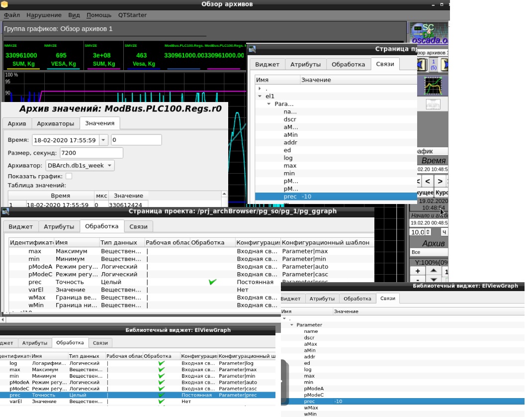This screenshot has width=532, height=417.
Task: Switch to the 'Архиваторы' tab
Action: click(x=56, y=123)
